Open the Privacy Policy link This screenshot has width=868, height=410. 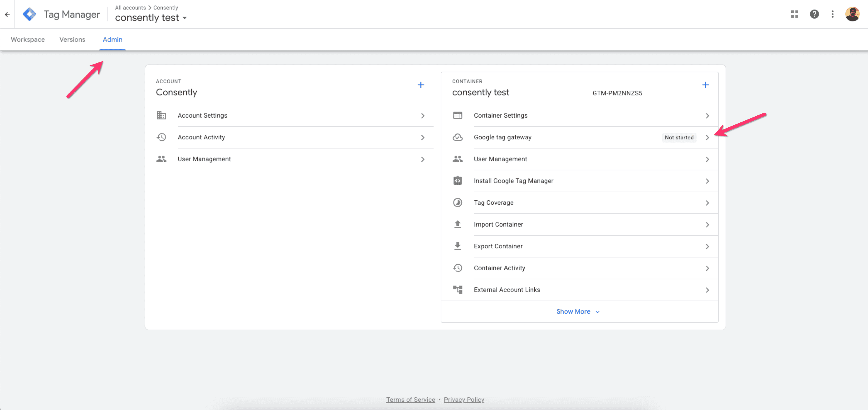click(464, 400)
